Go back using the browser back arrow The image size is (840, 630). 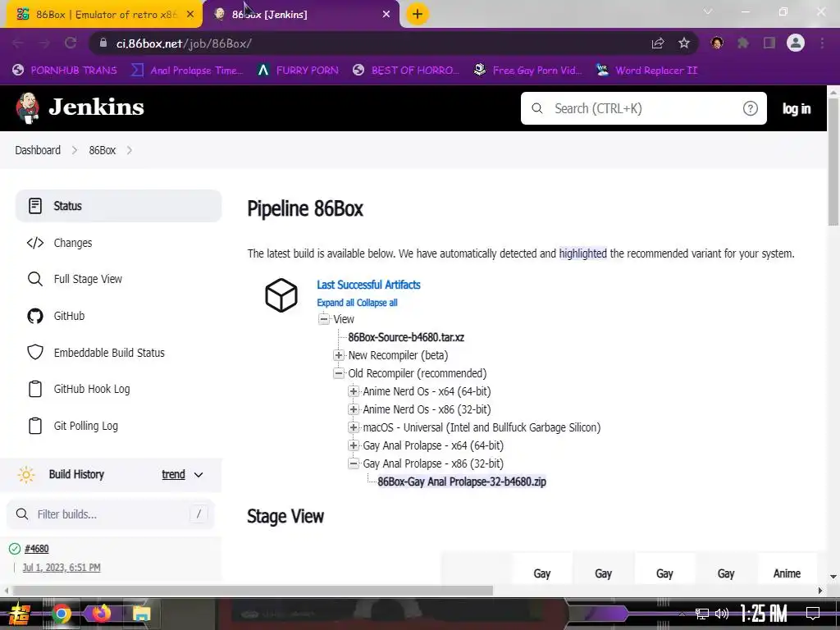[18, 43]
